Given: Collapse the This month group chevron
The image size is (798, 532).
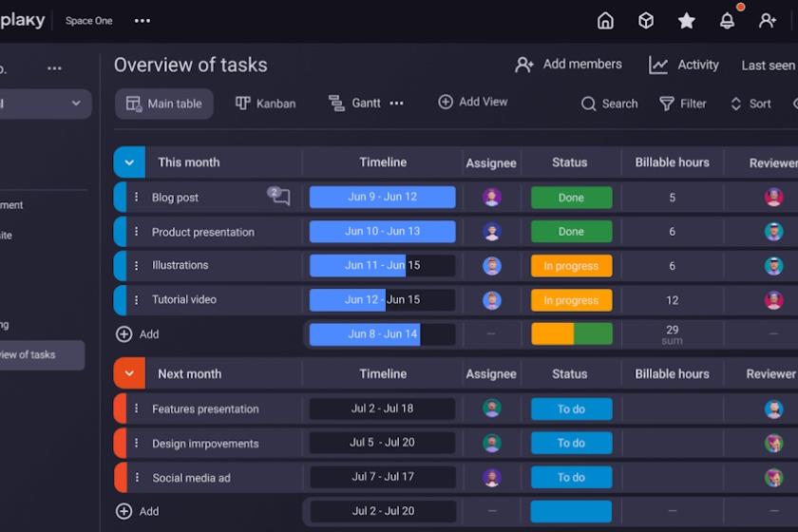Looking at the screenshot, I should point(129,162).
